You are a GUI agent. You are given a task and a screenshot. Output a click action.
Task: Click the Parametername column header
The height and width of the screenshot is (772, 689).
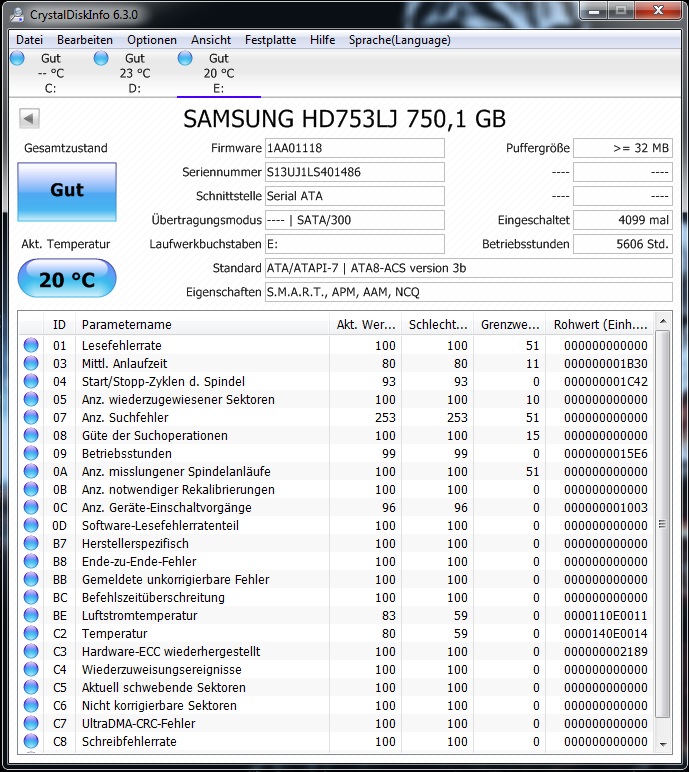pyautogui.click(x=202, y=324)
